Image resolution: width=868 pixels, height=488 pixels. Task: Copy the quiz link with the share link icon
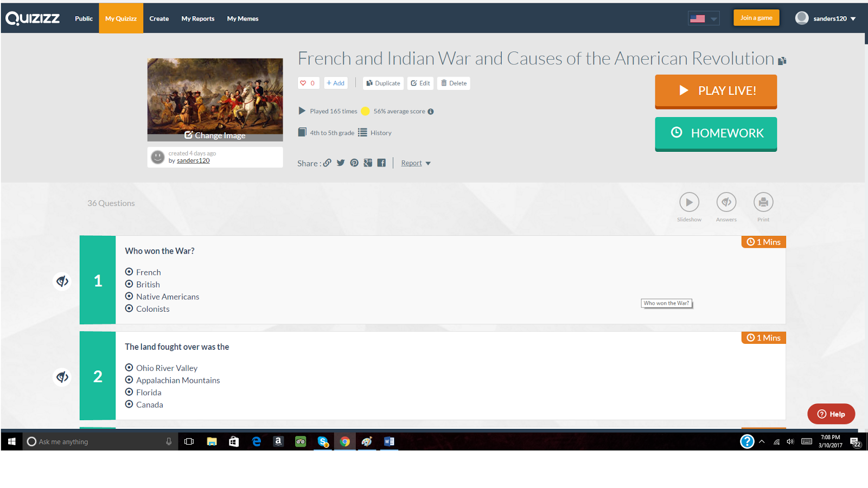tap(327, 163)
